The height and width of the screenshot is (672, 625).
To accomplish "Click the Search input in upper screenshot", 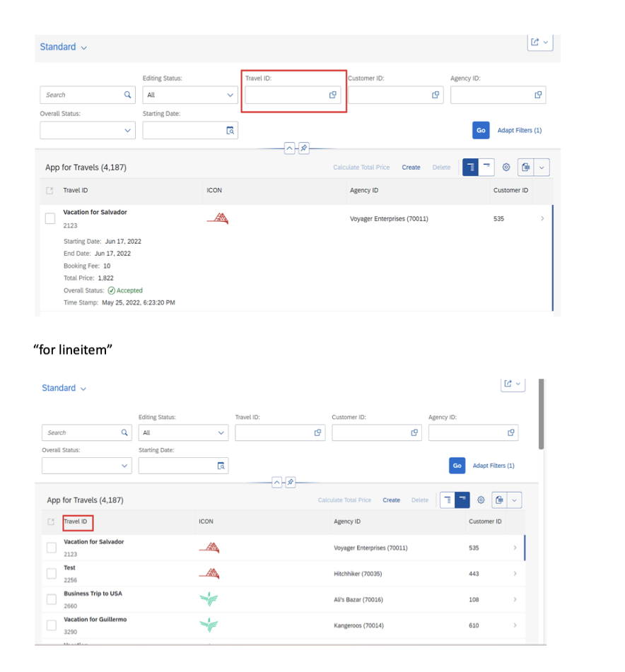I will [x=88, y=95].
